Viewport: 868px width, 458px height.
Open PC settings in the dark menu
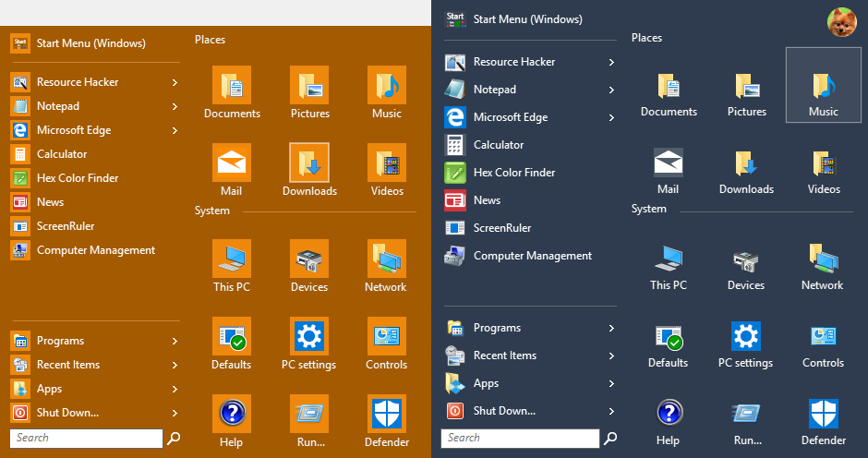coord(746,345)
